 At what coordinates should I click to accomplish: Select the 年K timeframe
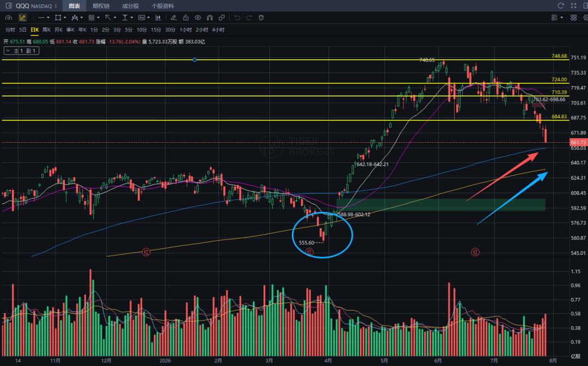point(83,29)
